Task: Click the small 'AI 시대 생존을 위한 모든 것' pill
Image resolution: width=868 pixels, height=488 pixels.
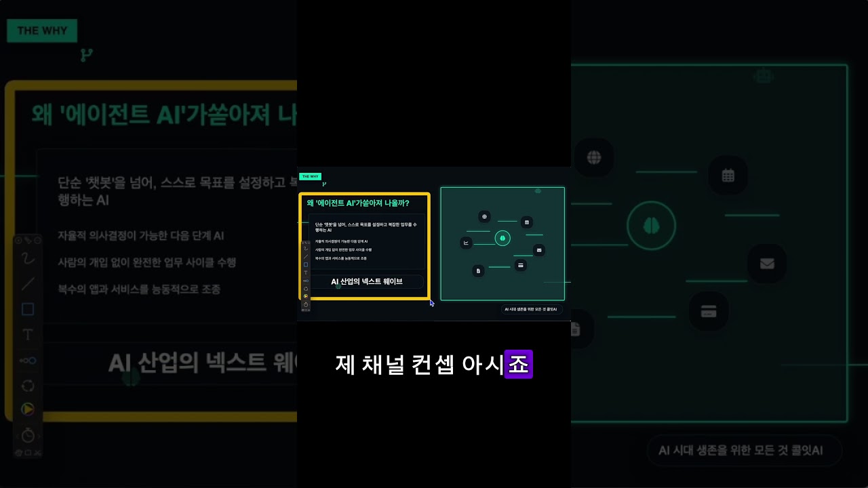Action: pyautogui.click(x=532, y=309)
